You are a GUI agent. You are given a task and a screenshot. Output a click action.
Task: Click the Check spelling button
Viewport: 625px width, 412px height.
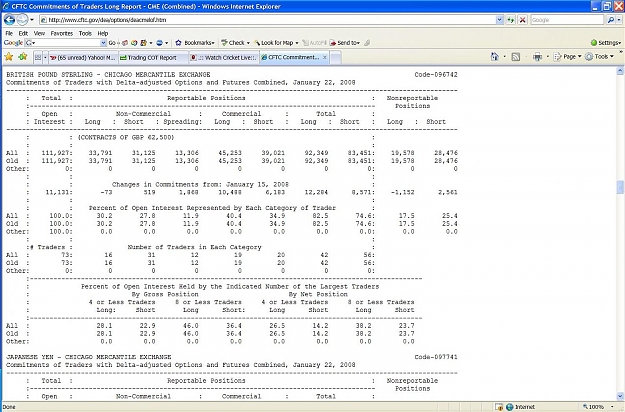pyautogui.click(x=235, y=43)
